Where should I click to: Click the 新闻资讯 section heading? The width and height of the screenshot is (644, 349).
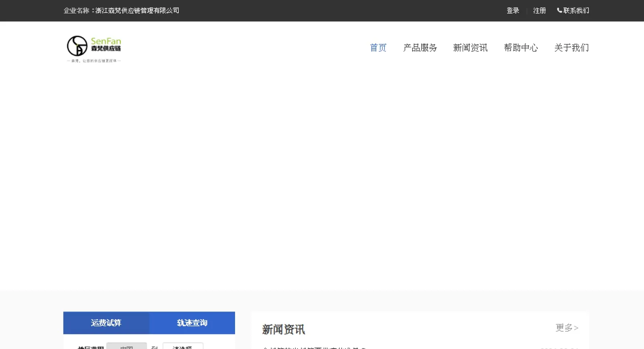(x=283, y=329)
